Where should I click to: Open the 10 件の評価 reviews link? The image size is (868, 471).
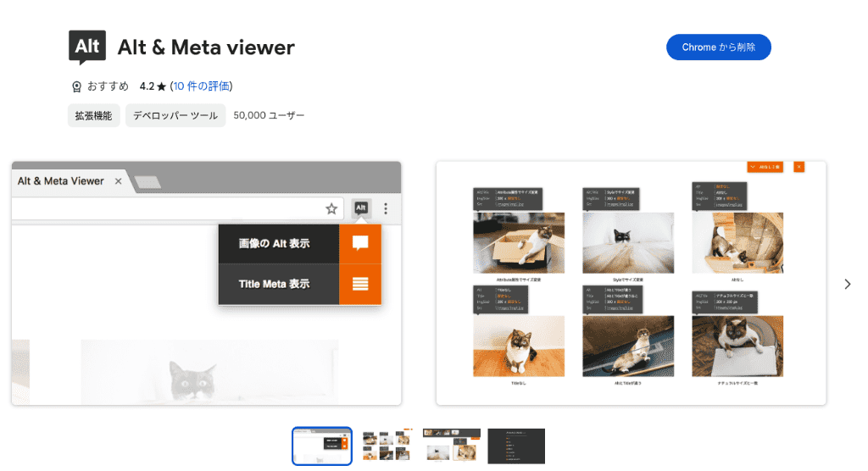pyautogui.click(x=203, y=86)
